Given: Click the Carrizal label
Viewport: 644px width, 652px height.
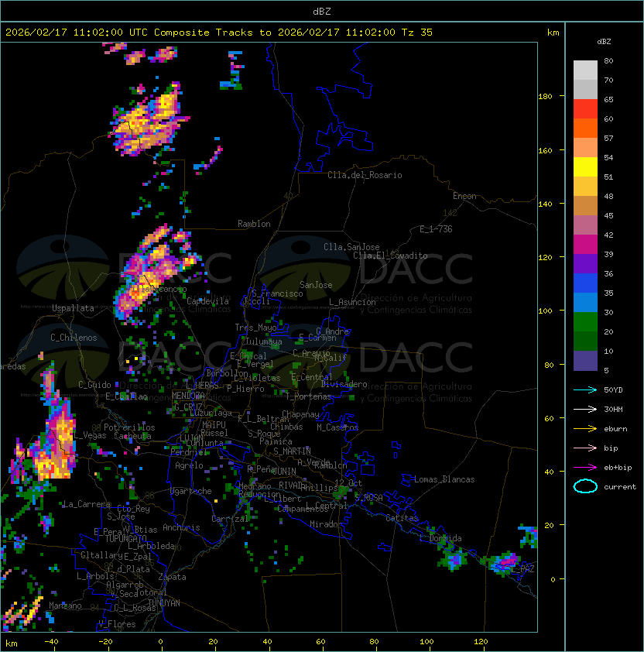Looking at the screenshot, I should pyautogui.click(x=229, y=519).
